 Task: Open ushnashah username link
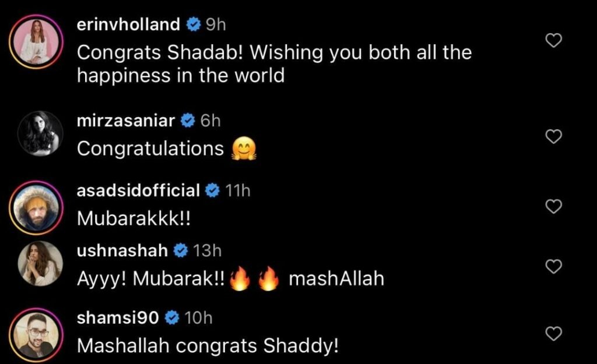(122, 250)
